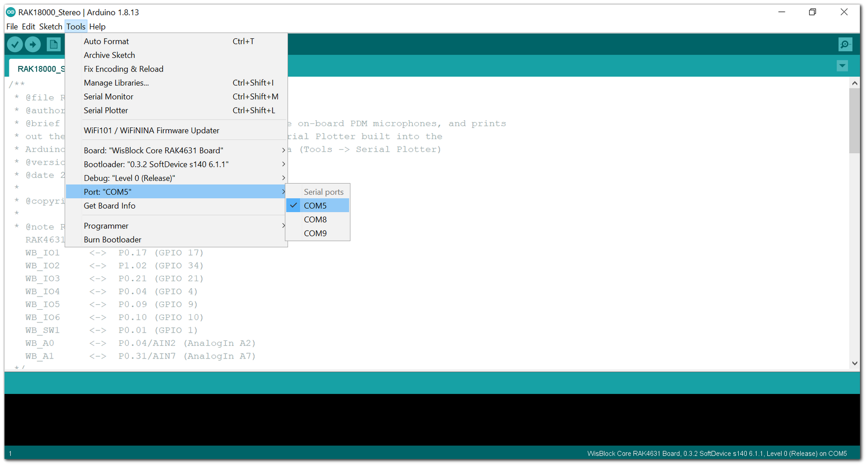
Task: Click status bar board info text
Action: 717,453
